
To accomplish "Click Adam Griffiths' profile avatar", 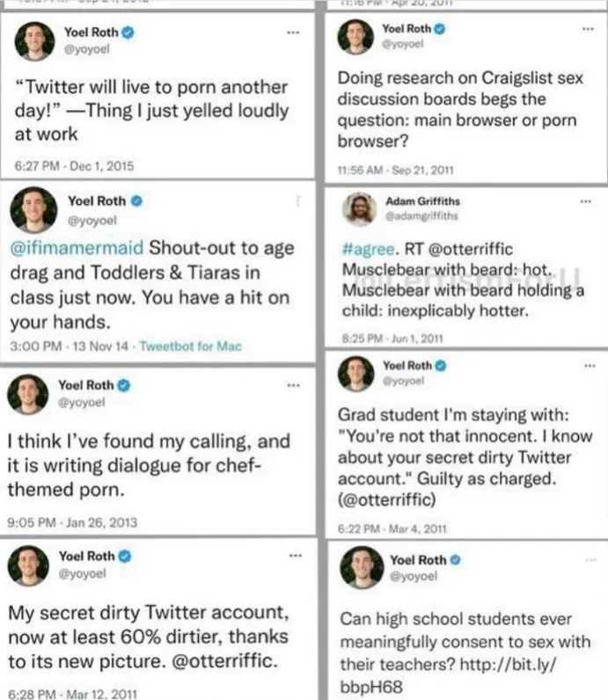I will click(x=359, y=208).
